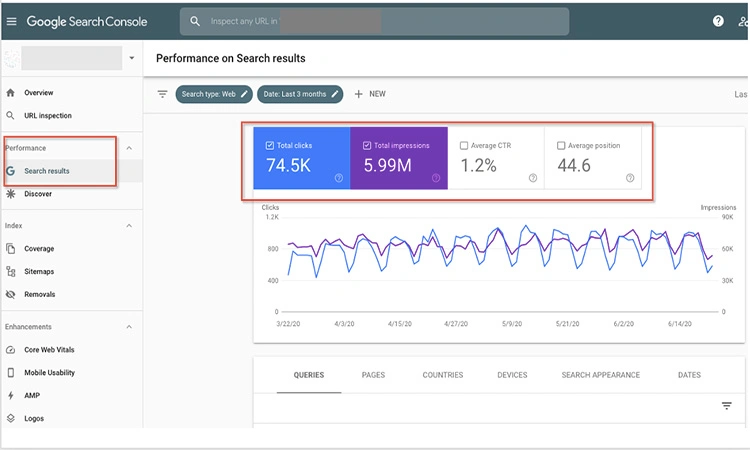This screenshot has width=750, height=450.
Task: Click the Total clicks help icon
Action: tap(339, 178)
